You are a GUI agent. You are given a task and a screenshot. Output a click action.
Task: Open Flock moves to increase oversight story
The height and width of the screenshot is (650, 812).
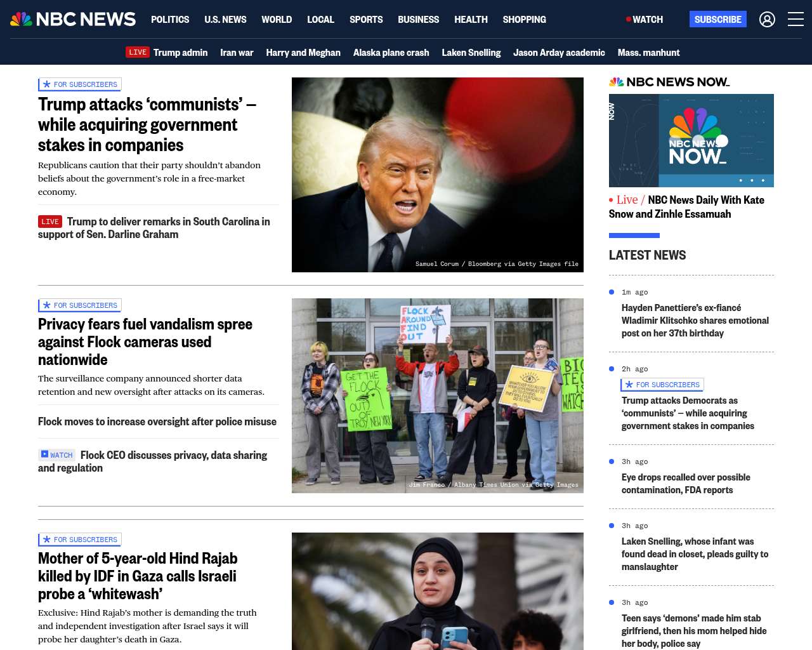click(x=157, y=421)
